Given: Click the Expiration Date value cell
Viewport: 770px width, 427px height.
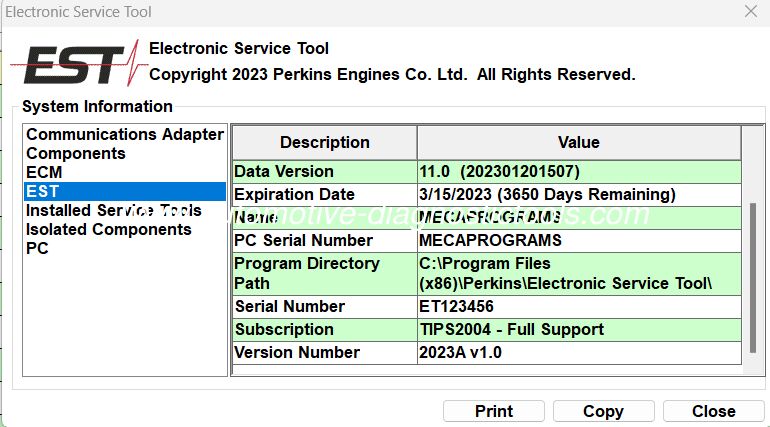Looking at the screenshot, I should click(578, 194).
